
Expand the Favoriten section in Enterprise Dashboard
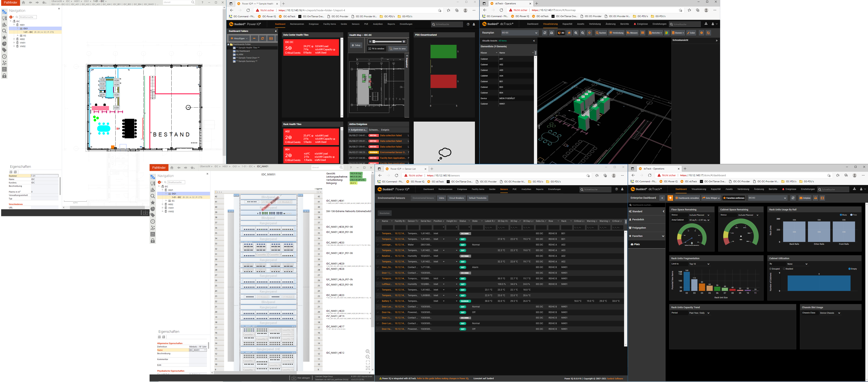coord(647,236)
